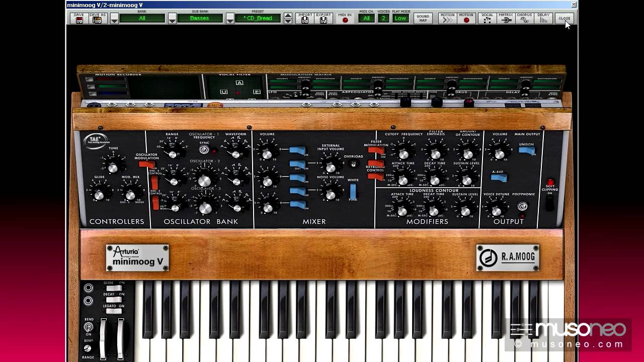The width and height of the screenshot is (644, 362).
Task: Click the Glide knob
Action: [x=100, y=194]
